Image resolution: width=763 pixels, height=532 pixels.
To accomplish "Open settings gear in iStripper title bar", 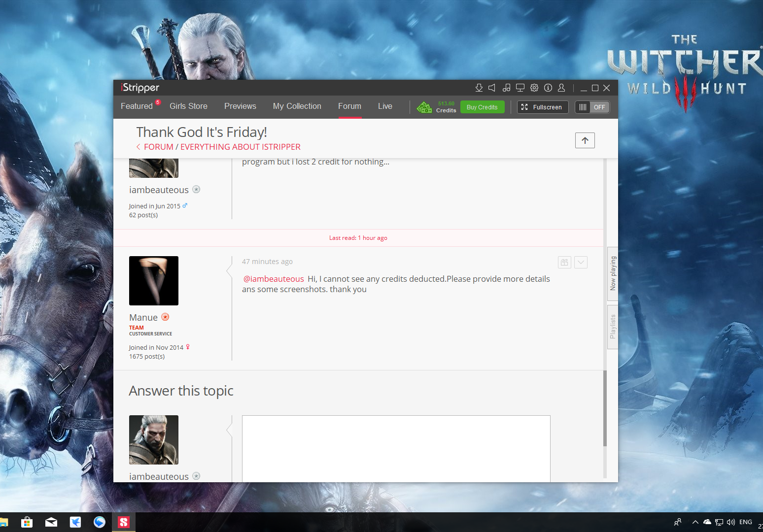I will (x=534, y=88).
